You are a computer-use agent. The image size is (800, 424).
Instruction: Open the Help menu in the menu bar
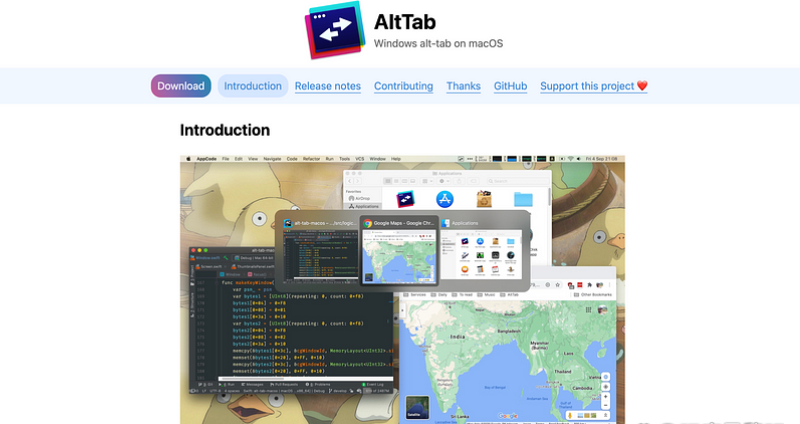coord(396,159)
